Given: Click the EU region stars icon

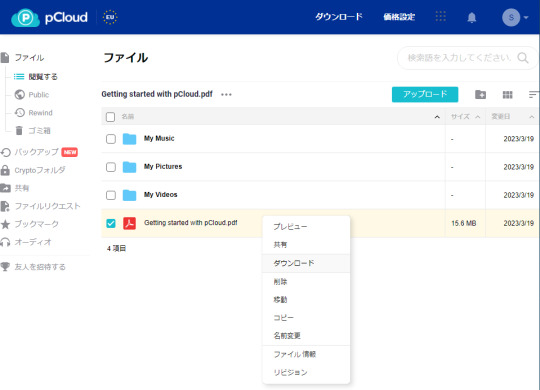Looking at the screenshot, I should [x=110, y=17].
